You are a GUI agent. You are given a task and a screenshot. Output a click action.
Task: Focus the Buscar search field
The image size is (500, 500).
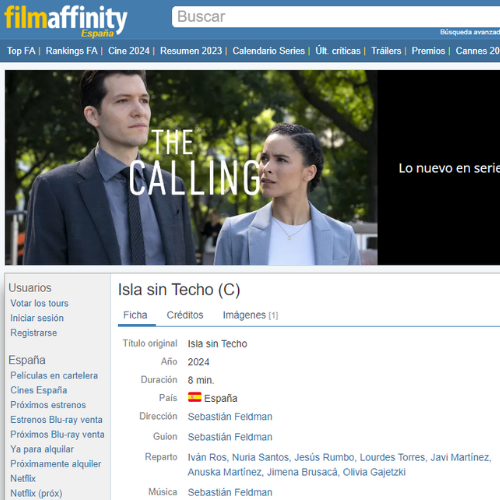pos(336,17)
